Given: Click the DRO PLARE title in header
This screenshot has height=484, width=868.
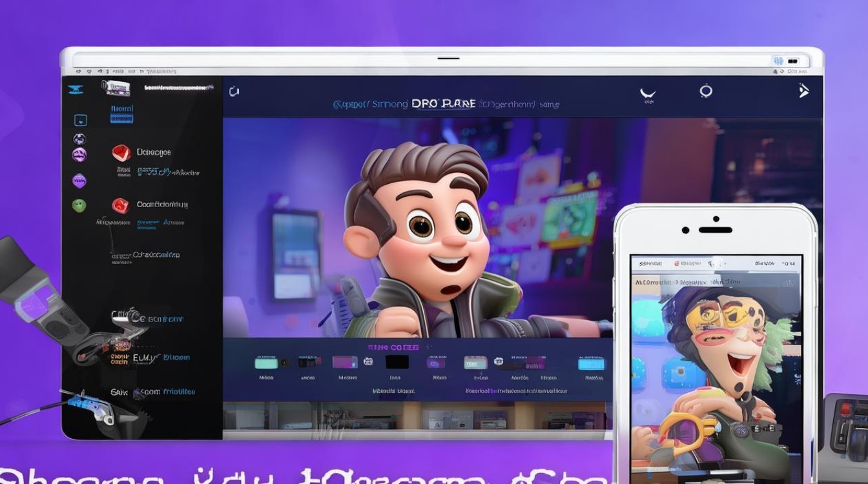Looking at the screenshot, I should (443, 103).
